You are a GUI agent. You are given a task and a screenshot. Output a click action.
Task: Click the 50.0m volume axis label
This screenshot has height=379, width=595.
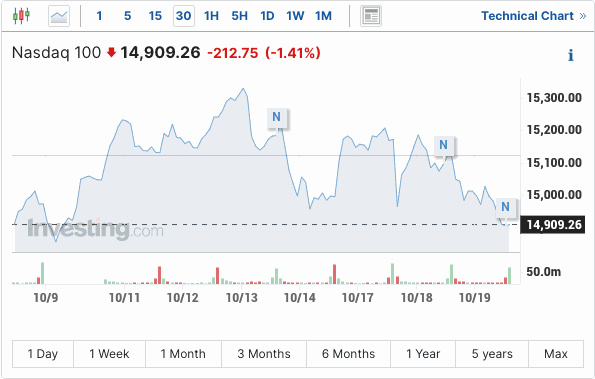point(543,272)
